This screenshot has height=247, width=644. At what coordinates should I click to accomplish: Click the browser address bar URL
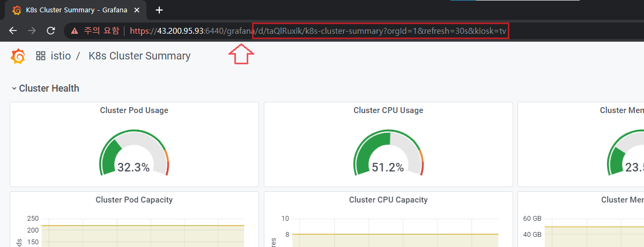pos(318,31)
